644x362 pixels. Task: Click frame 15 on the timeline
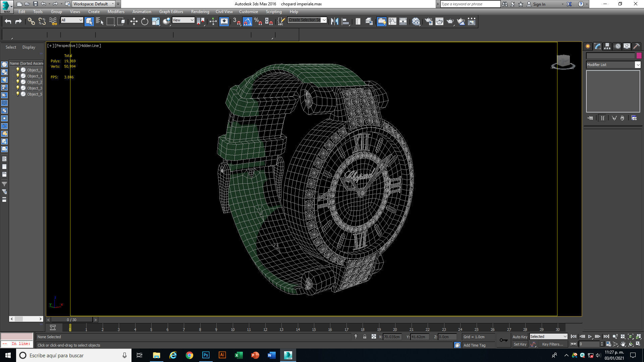pyautogui.click(x=314, y=329)
